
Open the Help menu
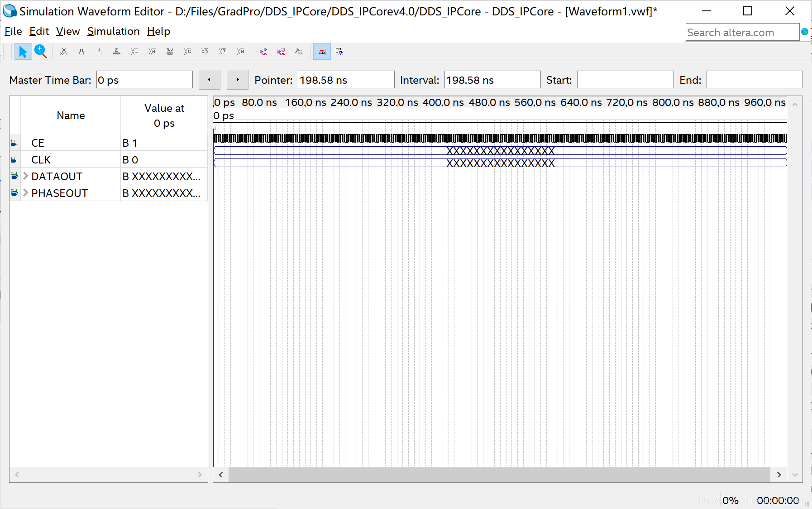(158, 31)
